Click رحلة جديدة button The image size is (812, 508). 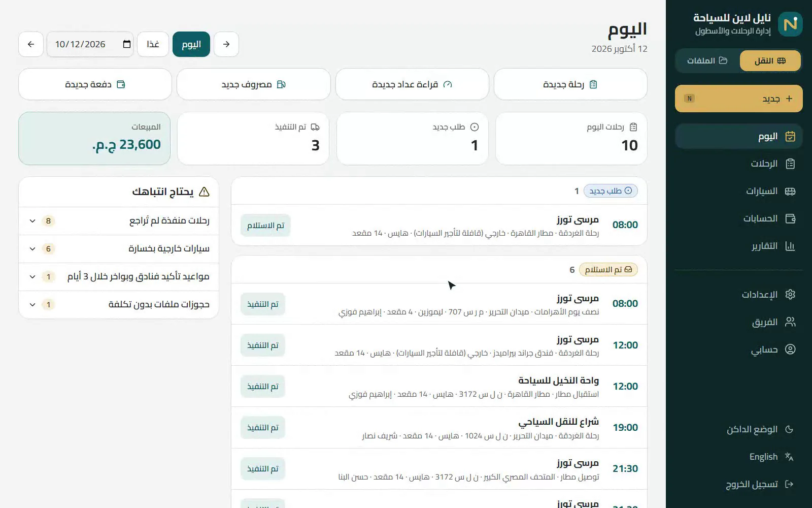(570, 84)
